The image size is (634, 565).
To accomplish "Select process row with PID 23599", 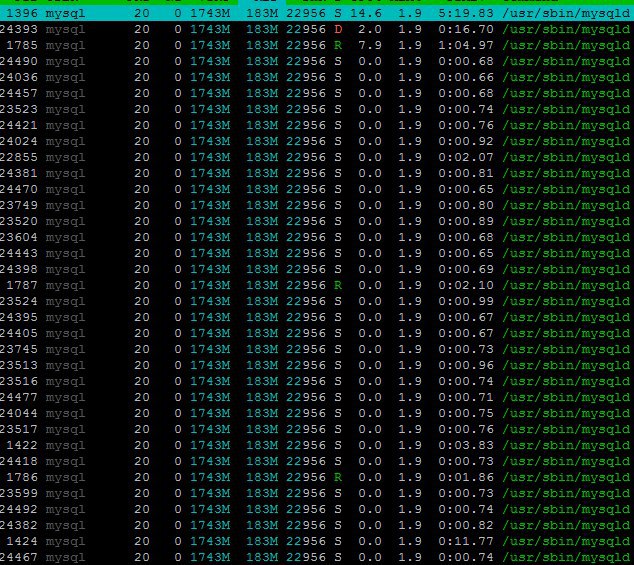I will click(317, 493).
